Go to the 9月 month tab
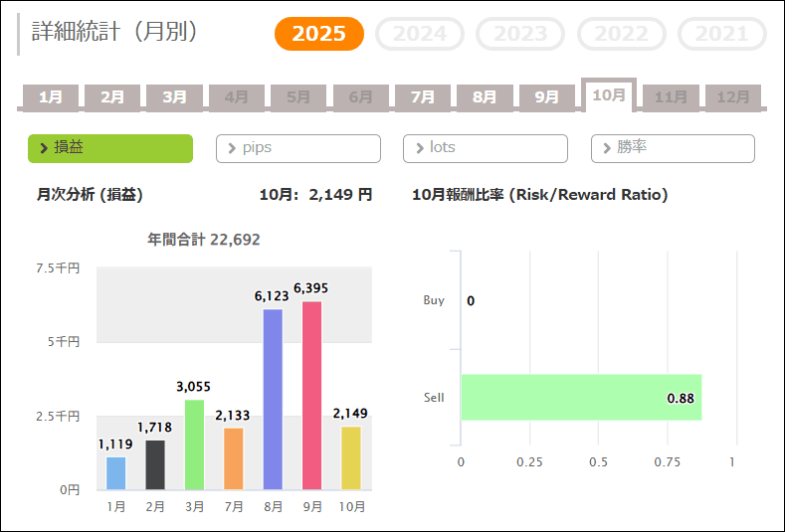The width and height of the screenshot is (785, 532). (x=546, y=97)
